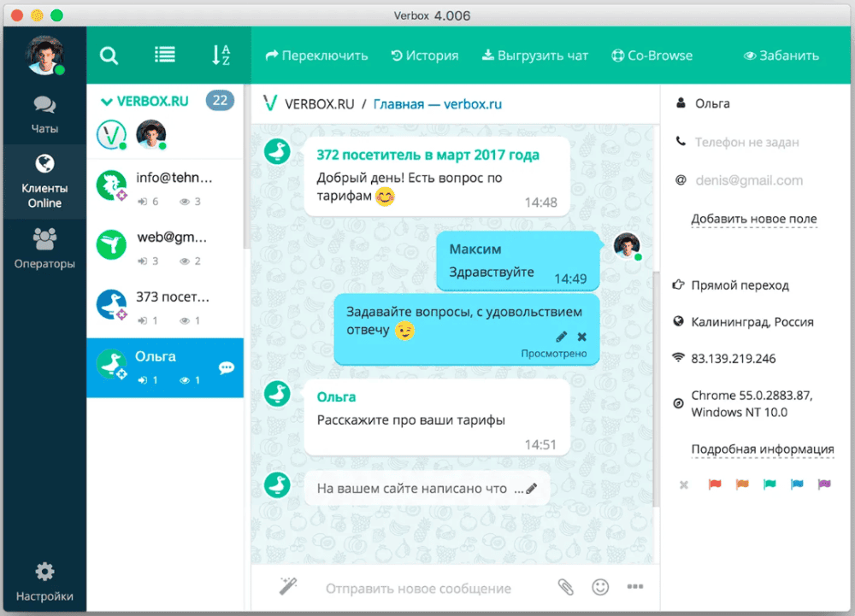Viewport: 855px width, 616px height.
Task: Click Забанить to ban visitor
Action: click(x=781, y=56)
